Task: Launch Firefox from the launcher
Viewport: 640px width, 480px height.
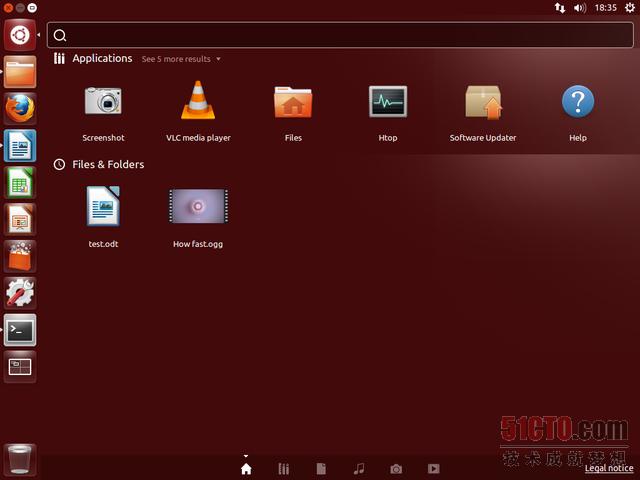Action: point(20,109)
